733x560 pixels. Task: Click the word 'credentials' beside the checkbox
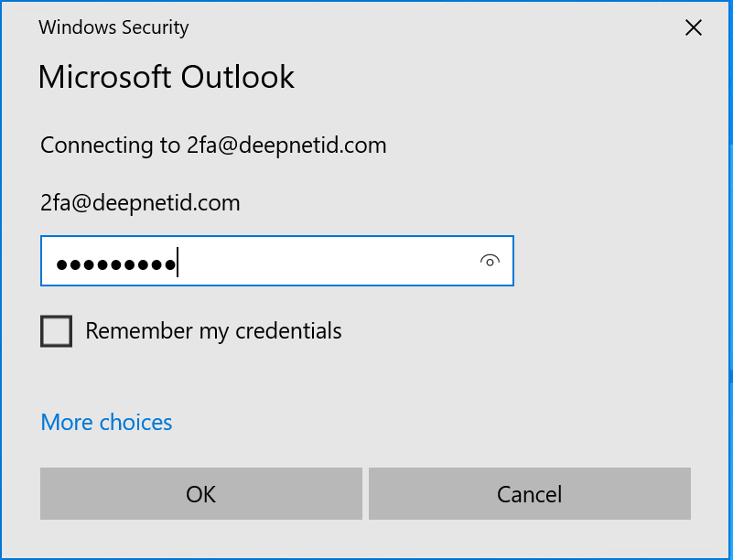click(x=288, y=330)
